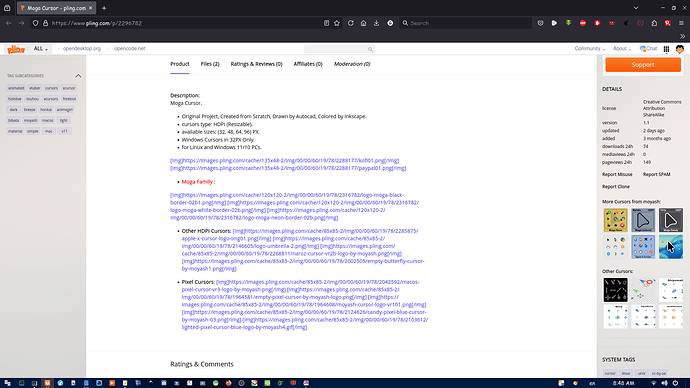
Task: Open the ALL category dropdown
Action: (40, 49)
